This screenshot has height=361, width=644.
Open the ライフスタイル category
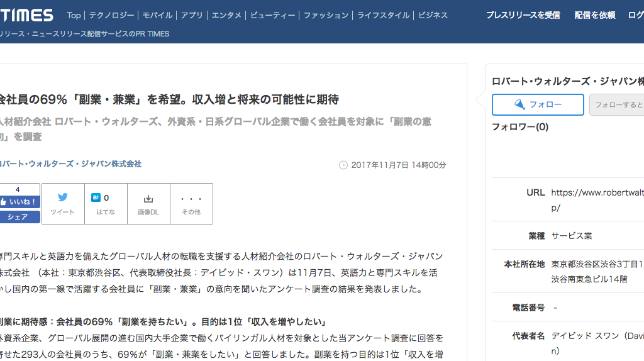[383, 15]
